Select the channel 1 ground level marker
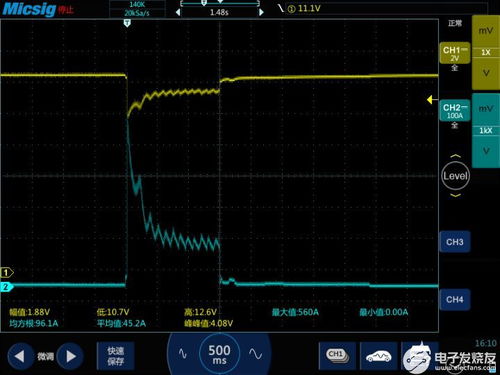 click(6, 273)
